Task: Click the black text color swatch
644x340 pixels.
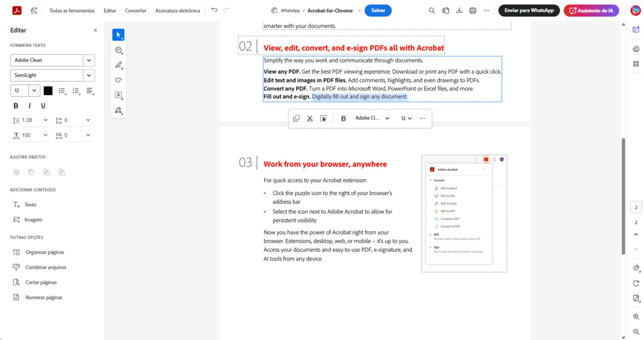Action: [x=48, y=91]
